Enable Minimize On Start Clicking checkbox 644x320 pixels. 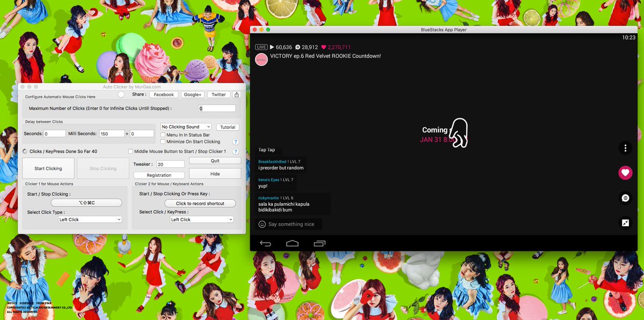163,142
